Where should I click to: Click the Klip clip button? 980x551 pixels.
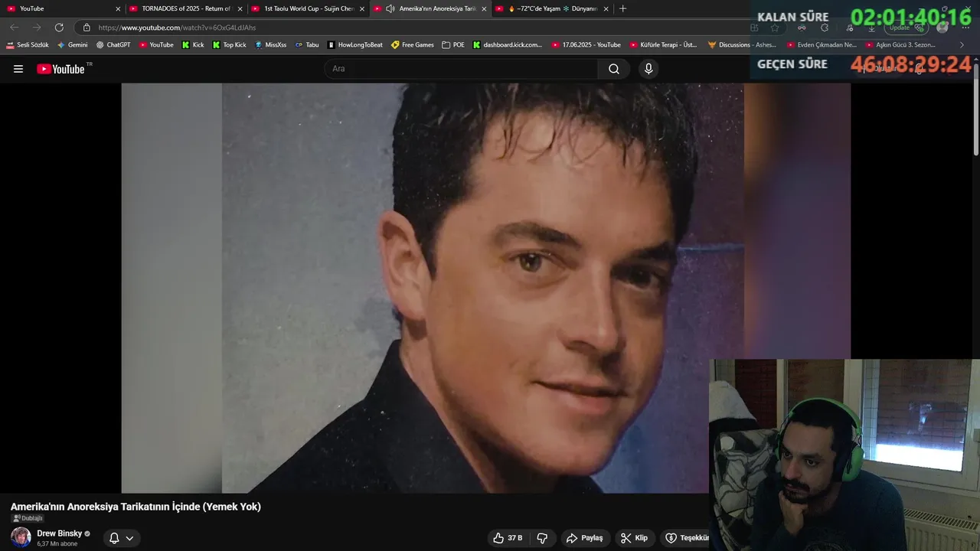pyautogui.click(x=634, y=538)
